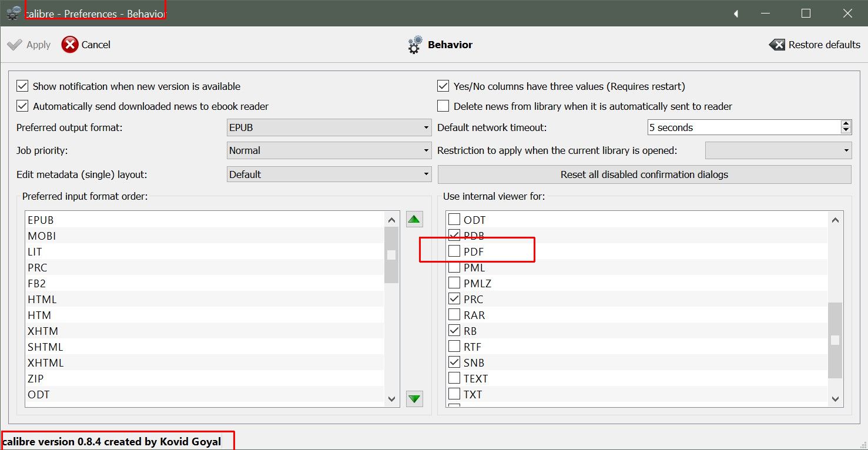Click calibre version status bar text

[x=112, y=441]
